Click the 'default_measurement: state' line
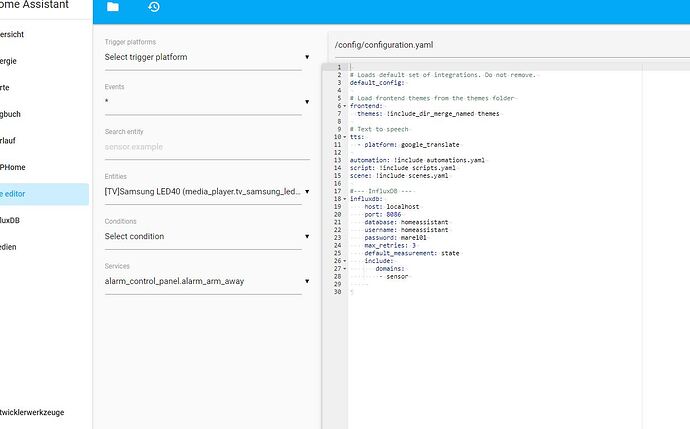The width and height of the screenshot is (690, 429). point(411,253)
